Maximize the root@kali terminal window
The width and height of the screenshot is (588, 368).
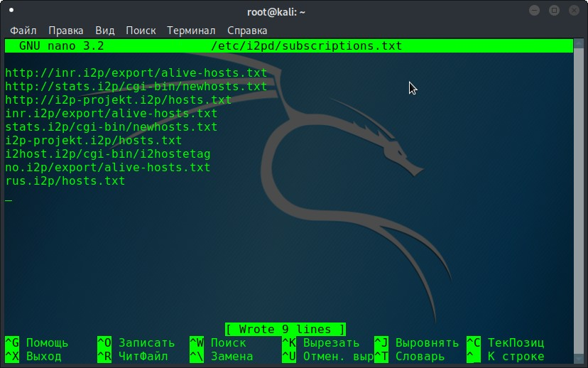pos(554,11)
